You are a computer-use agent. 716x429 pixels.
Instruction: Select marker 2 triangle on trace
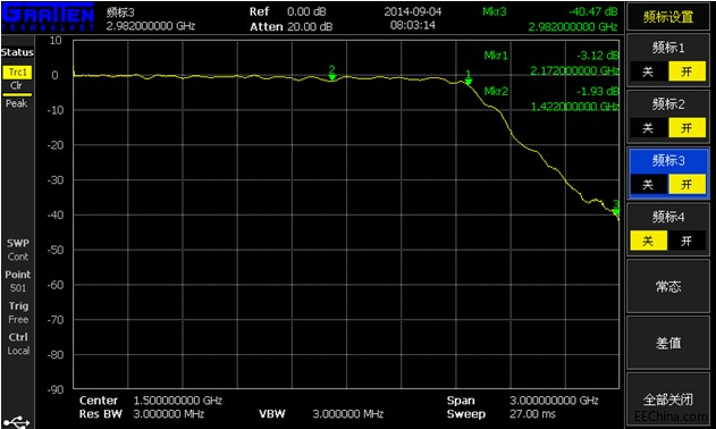pyautogui.click(x=332, y=78)
